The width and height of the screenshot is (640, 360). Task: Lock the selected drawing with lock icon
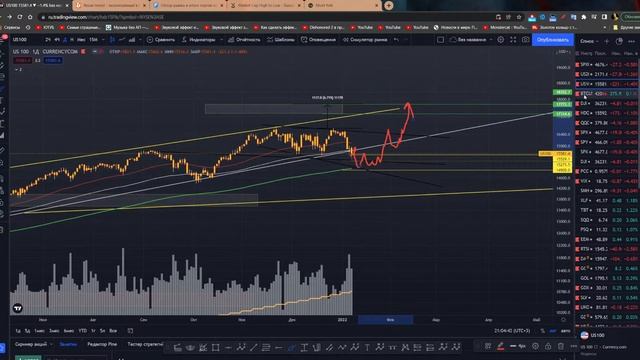click(x=548, y=346)
